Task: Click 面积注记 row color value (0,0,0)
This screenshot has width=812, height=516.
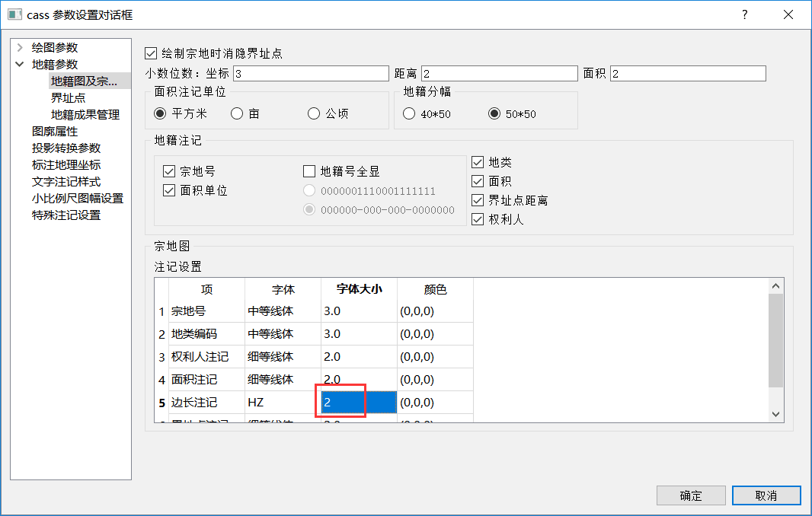Action: 435,380
